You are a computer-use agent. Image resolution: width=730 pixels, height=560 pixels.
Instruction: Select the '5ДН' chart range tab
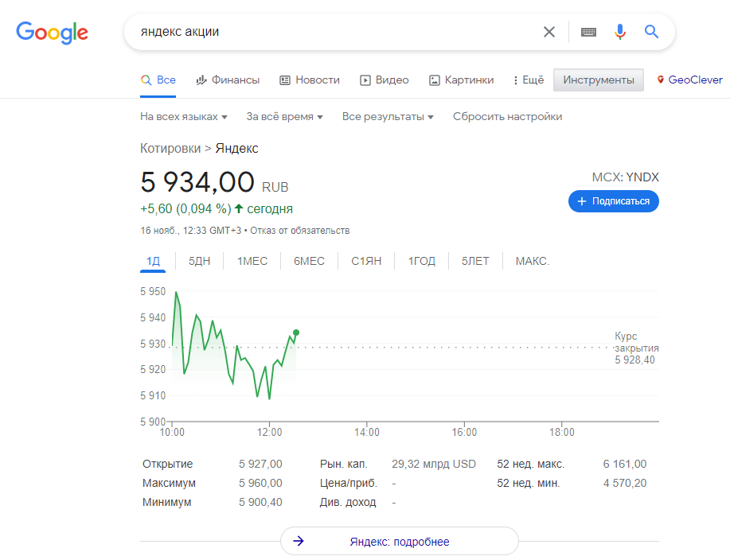[199, 262]
